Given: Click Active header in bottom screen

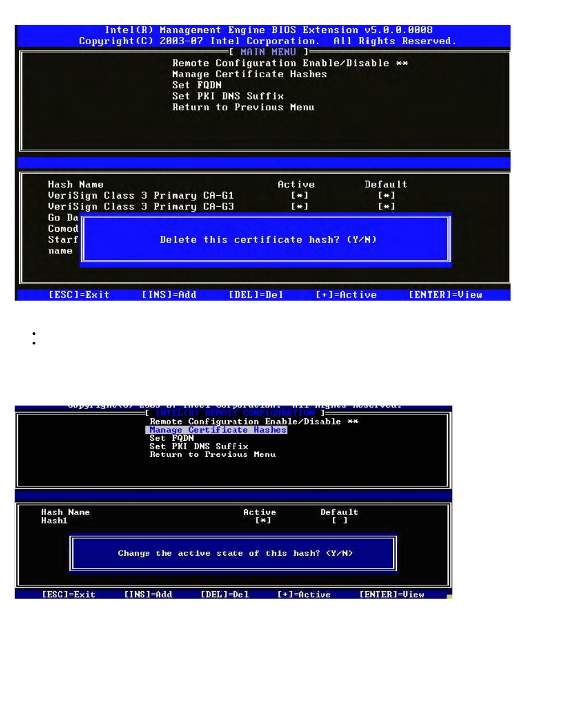Looking at the screenshot, I should click(259, 512).
